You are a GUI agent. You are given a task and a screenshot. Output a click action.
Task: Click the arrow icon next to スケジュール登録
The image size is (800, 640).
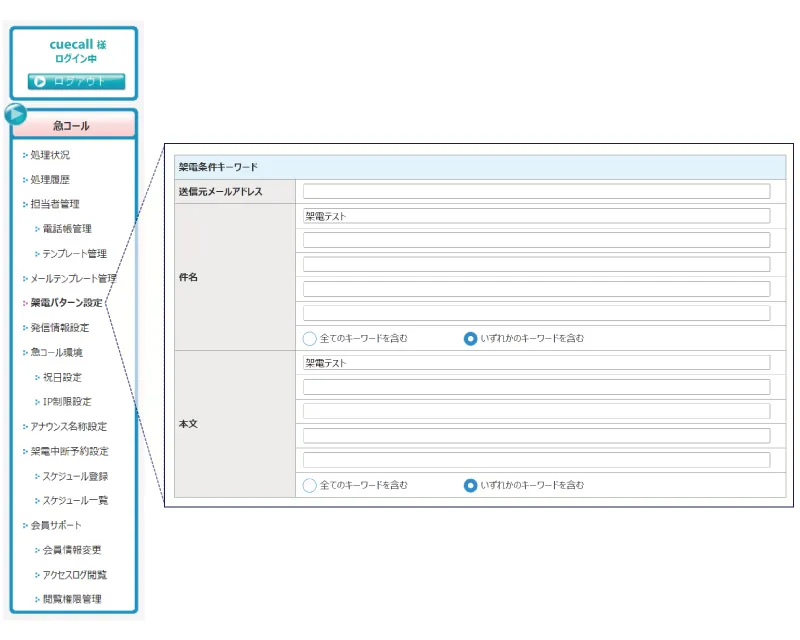click(x=37, y=476)
